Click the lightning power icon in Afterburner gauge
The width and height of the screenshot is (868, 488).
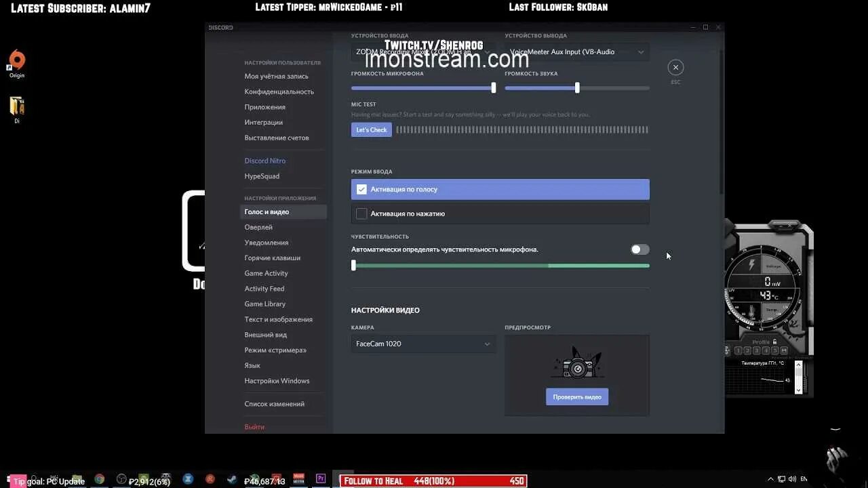pos(751,264)
